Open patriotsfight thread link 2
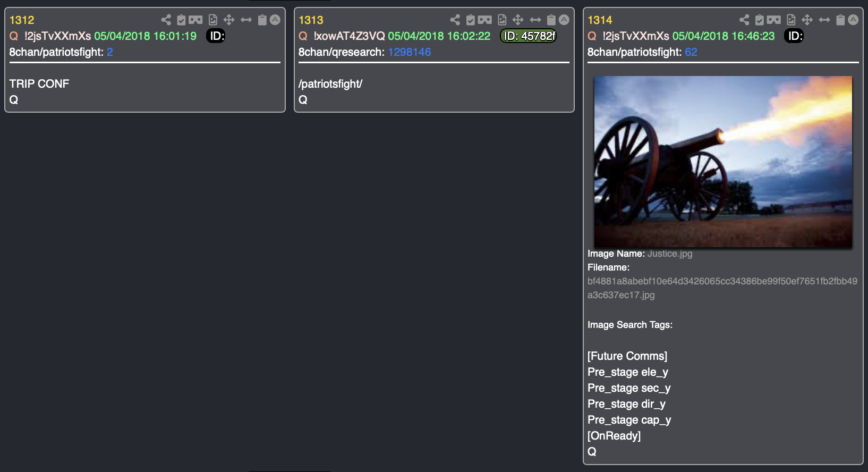This screenshot has width=868, height=472. point(110,52)
